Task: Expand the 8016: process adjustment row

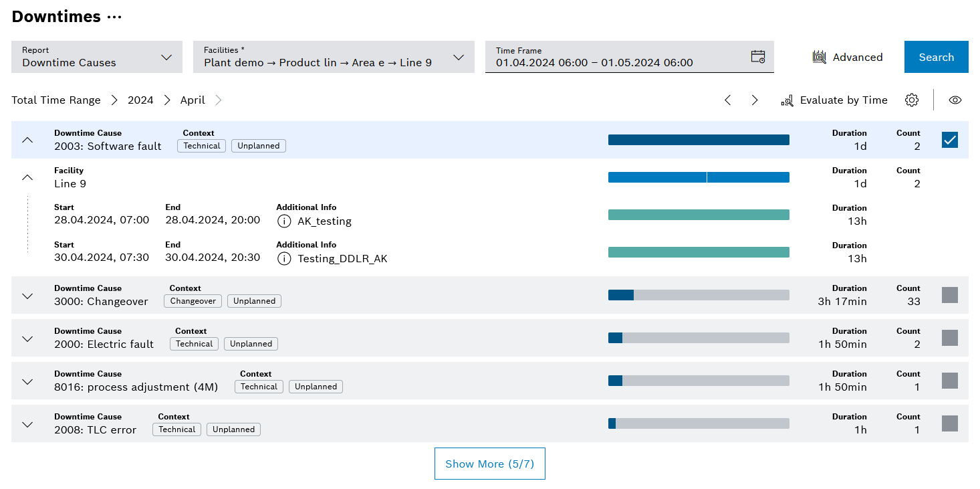Action: coord(27,381)
